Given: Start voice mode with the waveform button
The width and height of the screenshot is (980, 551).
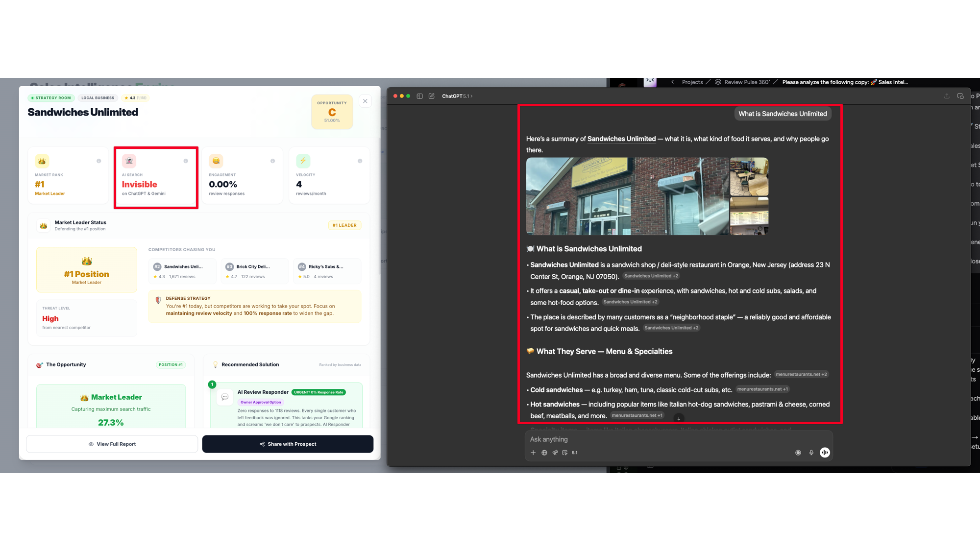Looking at the screenshot, I should 825,453.
